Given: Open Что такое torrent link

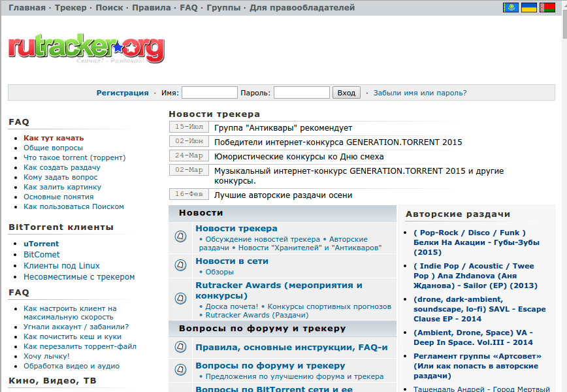Looking at the screenshot, I should pos(74,157).
